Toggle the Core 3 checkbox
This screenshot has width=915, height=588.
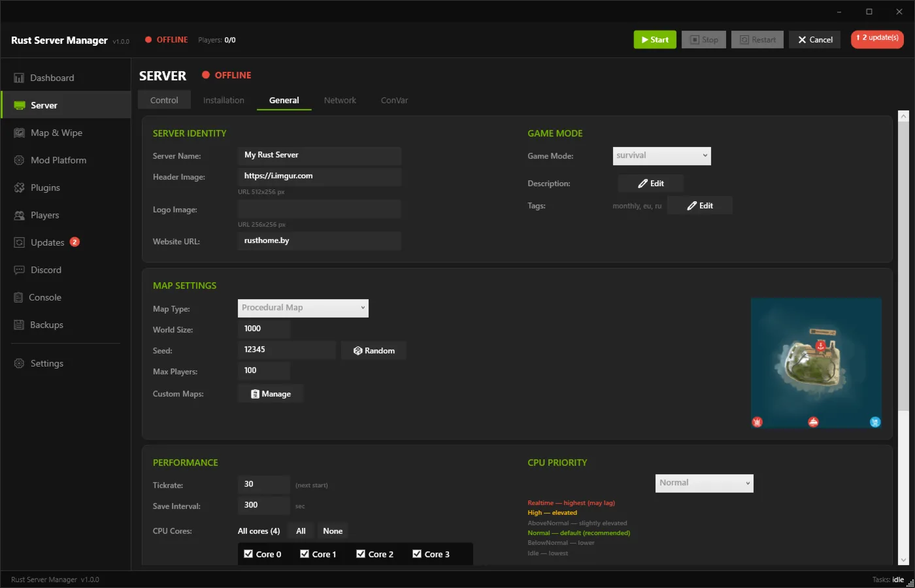click(x=417, y=553)
